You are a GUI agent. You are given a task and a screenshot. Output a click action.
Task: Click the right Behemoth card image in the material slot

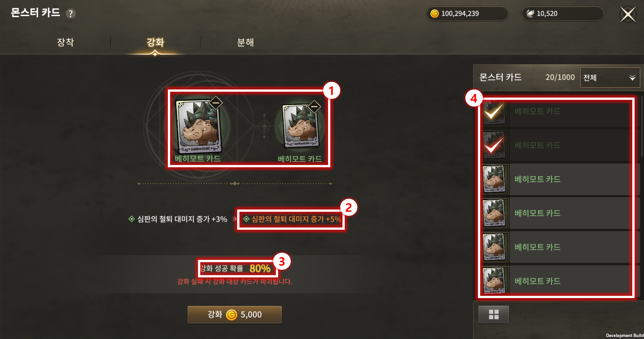(300, 126)
